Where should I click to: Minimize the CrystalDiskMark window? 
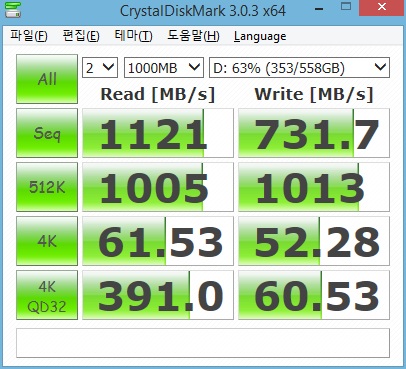(x=319, y=8)
